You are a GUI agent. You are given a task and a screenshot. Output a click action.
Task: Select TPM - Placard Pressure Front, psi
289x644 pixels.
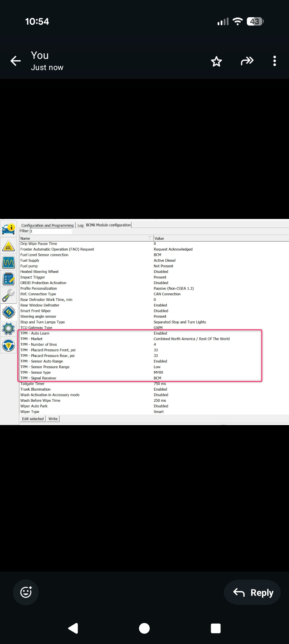point(154,350)
